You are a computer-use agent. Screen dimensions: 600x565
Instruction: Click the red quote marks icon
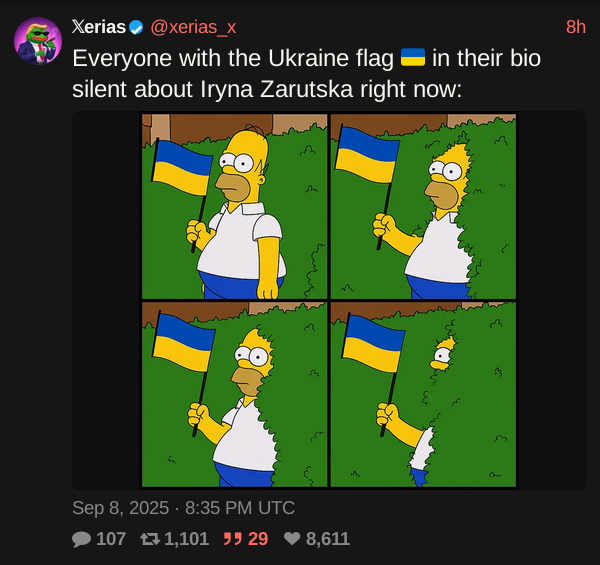click(233, 539)
